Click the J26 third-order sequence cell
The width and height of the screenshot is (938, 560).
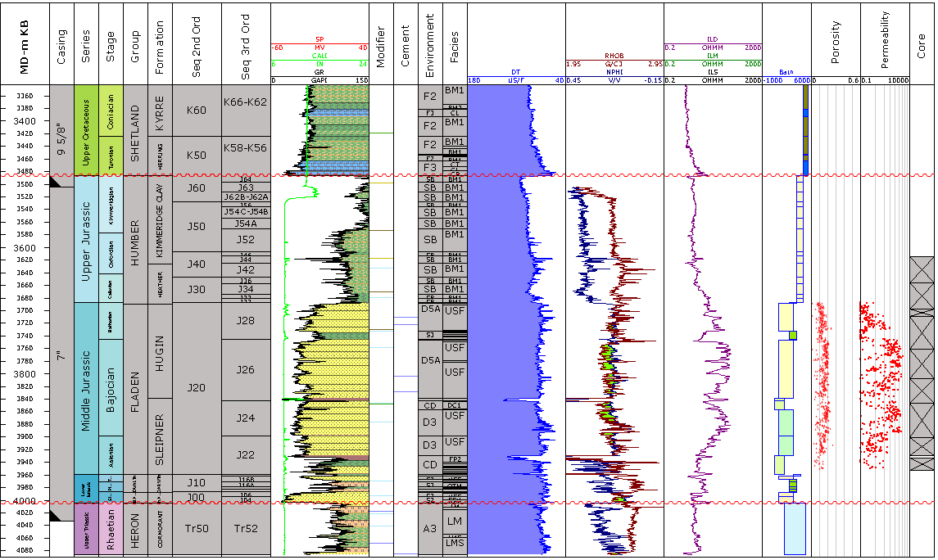coord(246,370)
